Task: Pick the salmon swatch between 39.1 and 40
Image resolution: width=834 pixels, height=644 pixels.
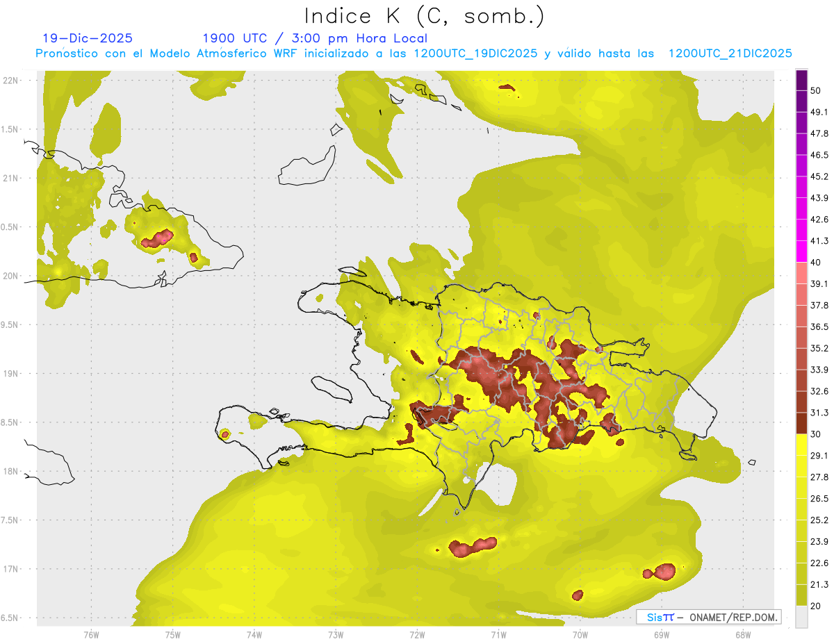Action: (801, 273)
